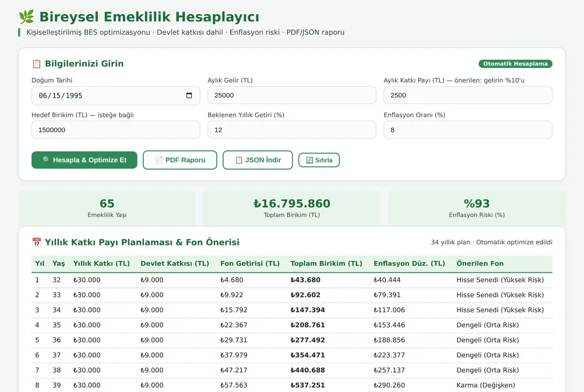Click fund return cell ₺4.680
Screen dimensions: 584x392
(x=232, y=280)
